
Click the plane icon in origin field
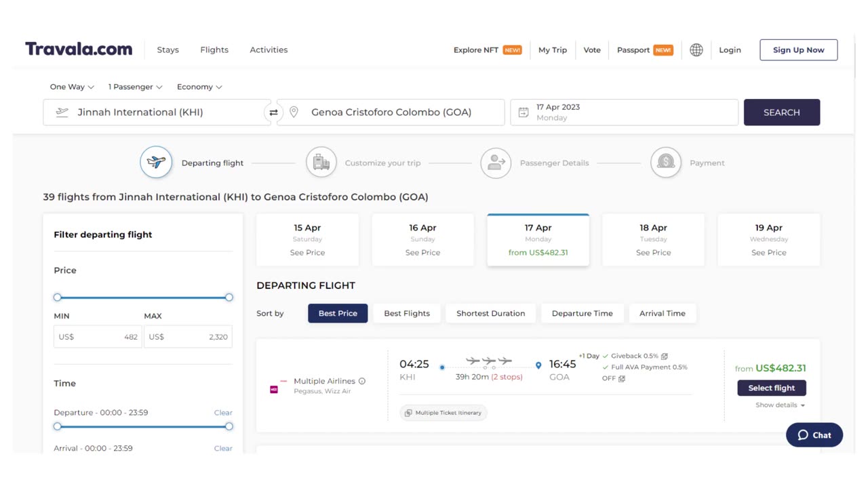pos(62,113)
